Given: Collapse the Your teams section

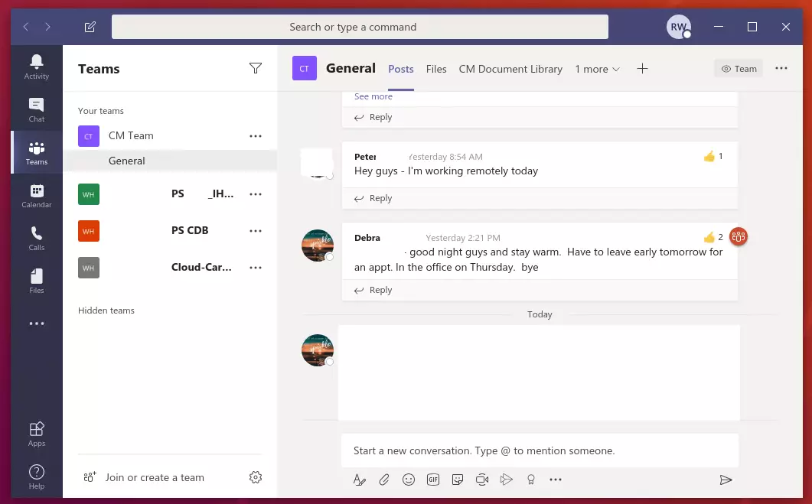Looking at the screenshot, I should 101,111.
